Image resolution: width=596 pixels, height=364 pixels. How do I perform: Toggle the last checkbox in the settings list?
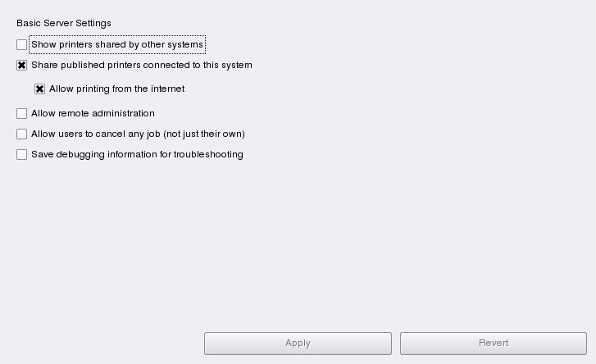pos(22,154)
